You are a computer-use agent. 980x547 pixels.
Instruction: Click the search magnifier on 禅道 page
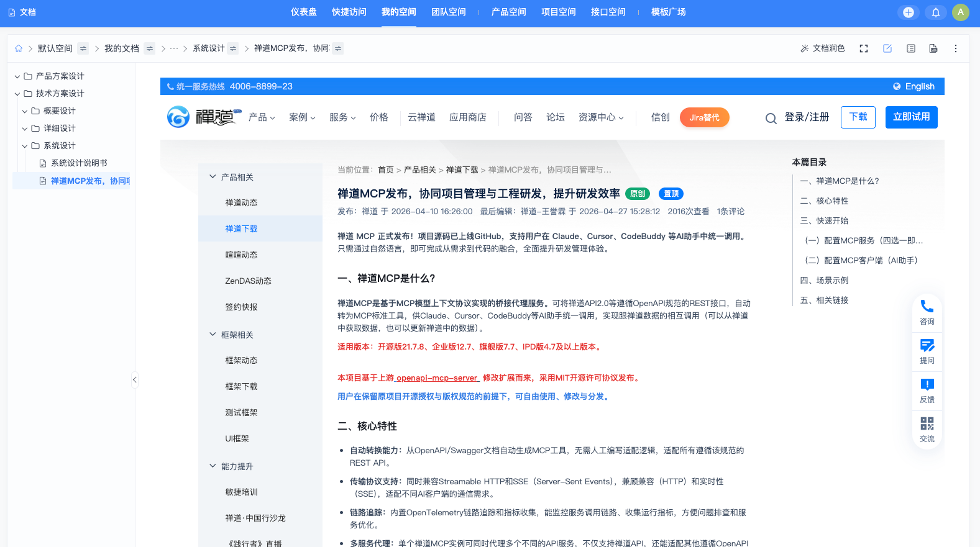[x=771, y=118]
